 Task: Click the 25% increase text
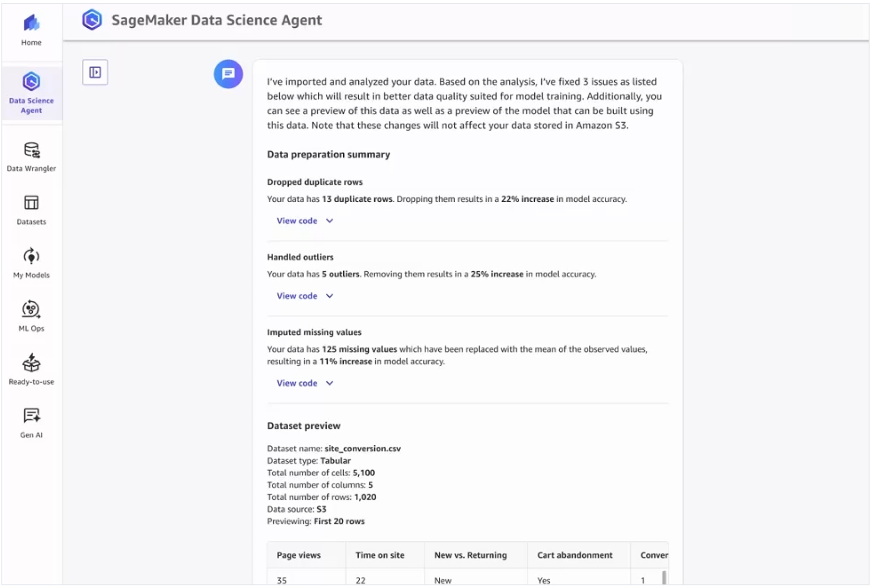(497, 274)
